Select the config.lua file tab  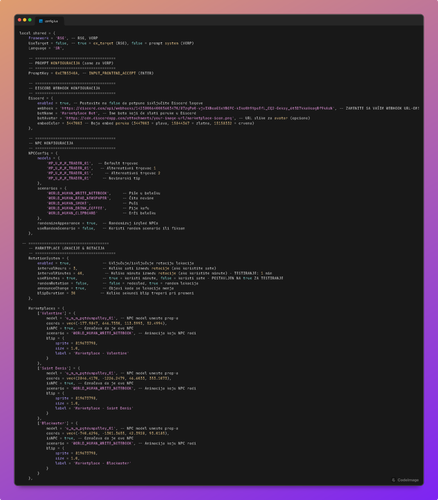click(x=49, y=21)
